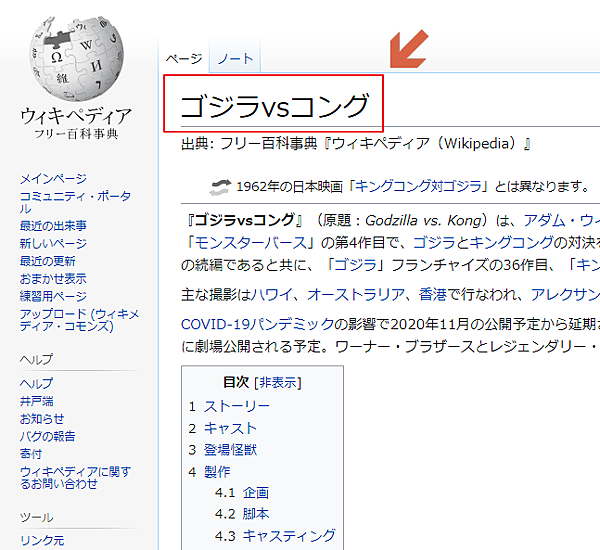
Task: Jump to section 3 登場怪獣
Action: click(230, 450)
